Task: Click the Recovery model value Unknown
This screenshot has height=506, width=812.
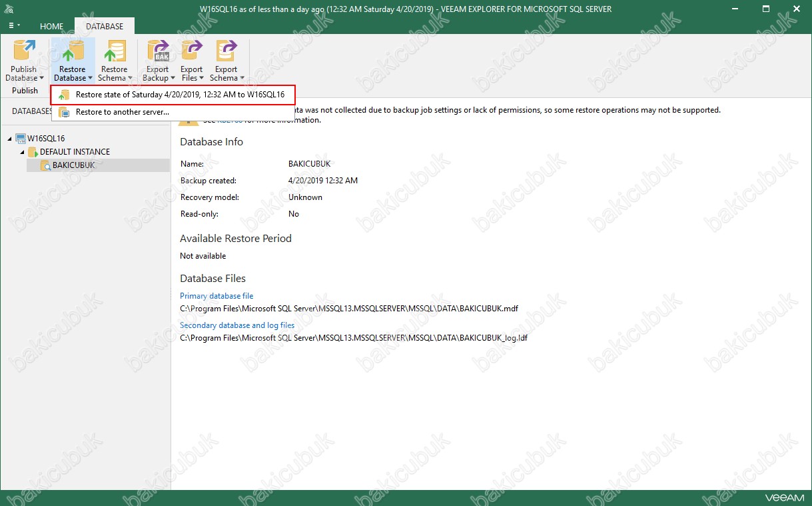Action: click(x=305, y=197)
